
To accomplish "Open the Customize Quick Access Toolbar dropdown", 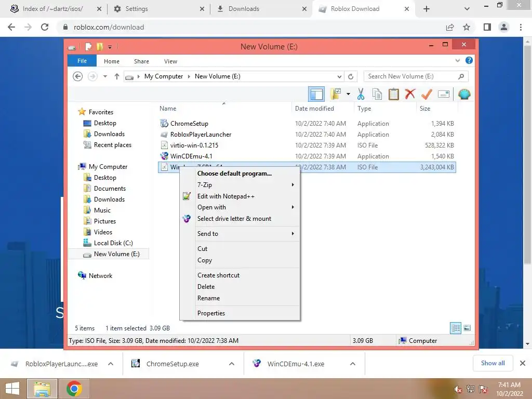I will [110, 47].
